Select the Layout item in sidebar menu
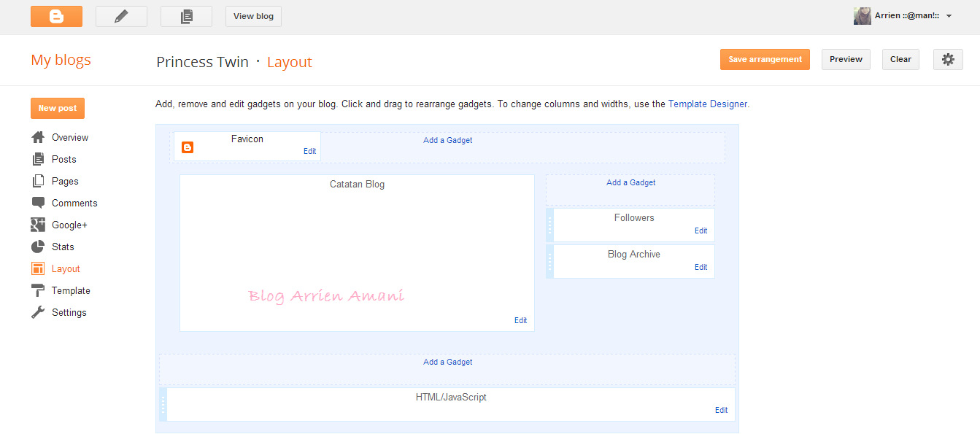 click(66, 268)
